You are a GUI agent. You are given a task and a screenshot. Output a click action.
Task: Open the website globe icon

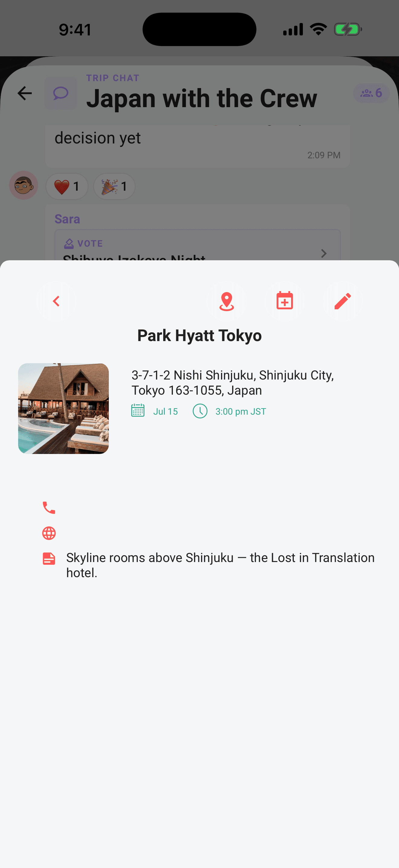click(49, 533)
